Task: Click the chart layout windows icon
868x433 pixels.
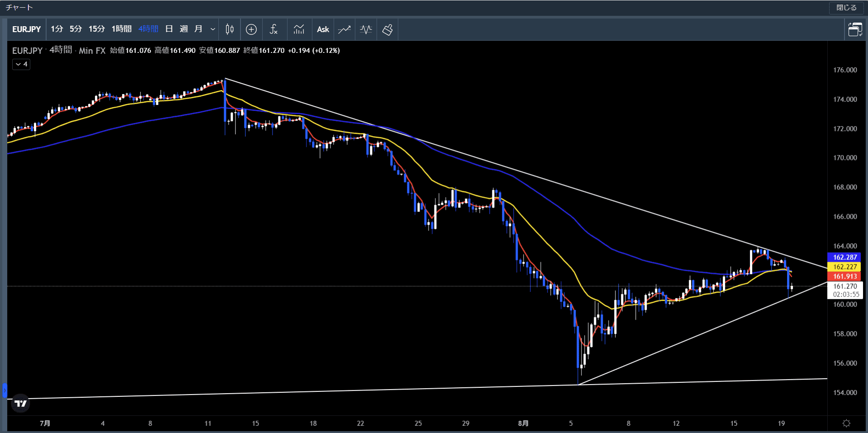Action: click(855, 29)
